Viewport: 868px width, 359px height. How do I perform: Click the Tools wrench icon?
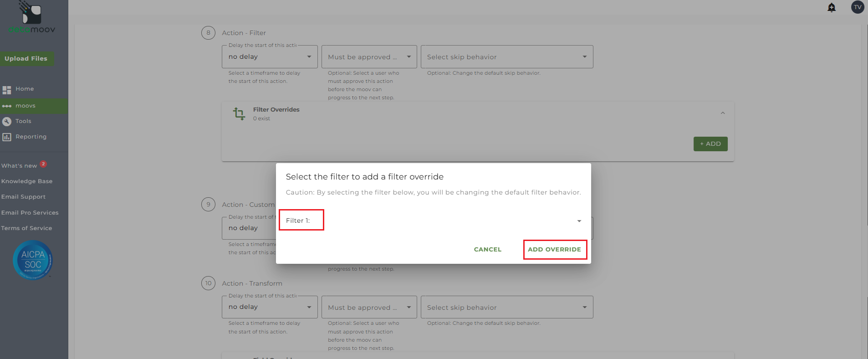7,121
